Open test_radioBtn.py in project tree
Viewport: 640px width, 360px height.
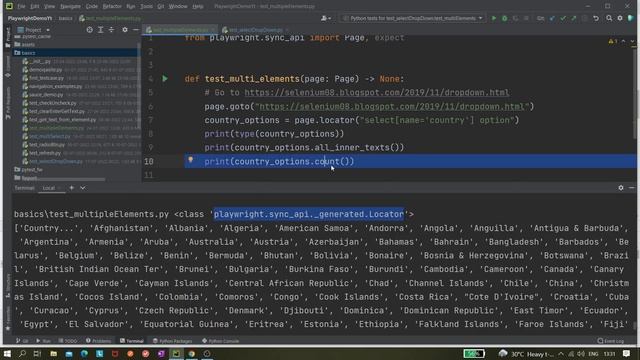tap(47, 144)
